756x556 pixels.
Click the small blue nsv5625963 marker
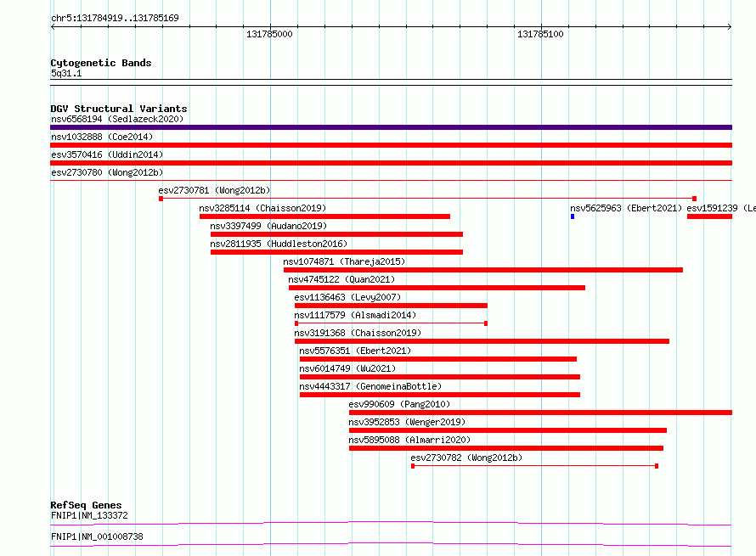(x=573, y=216)
